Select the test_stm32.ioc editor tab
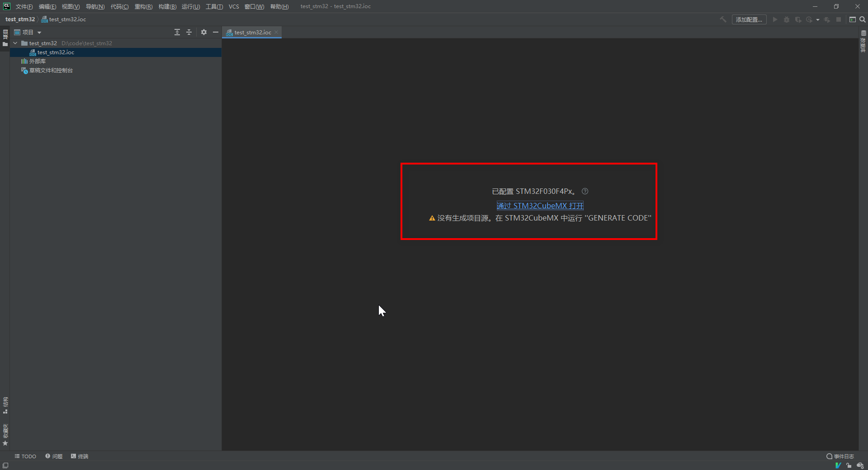Screen dimensions: 868x470 (x=252, y=32)
